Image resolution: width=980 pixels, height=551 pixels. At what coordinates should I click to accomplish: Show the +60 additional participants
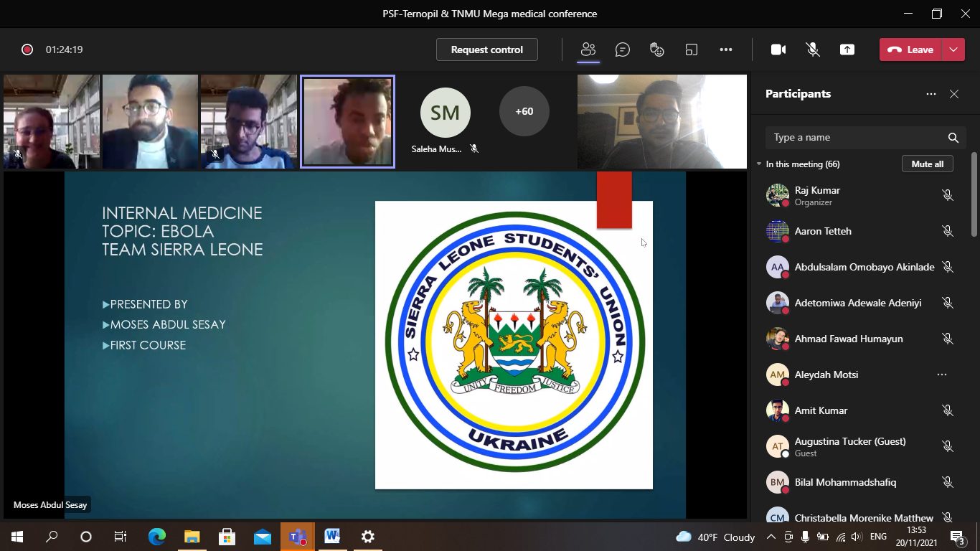pyautogui.click(x=524, y=111)
